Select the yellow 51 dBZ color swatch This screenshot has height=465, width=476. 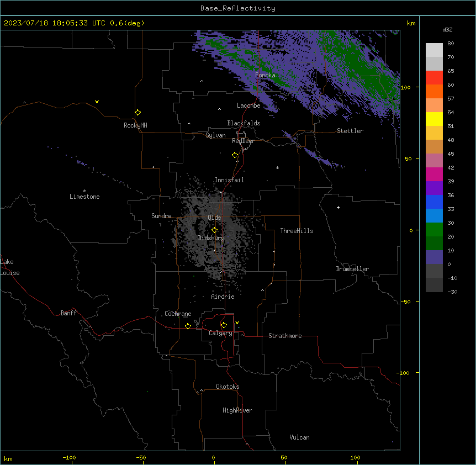434,119
